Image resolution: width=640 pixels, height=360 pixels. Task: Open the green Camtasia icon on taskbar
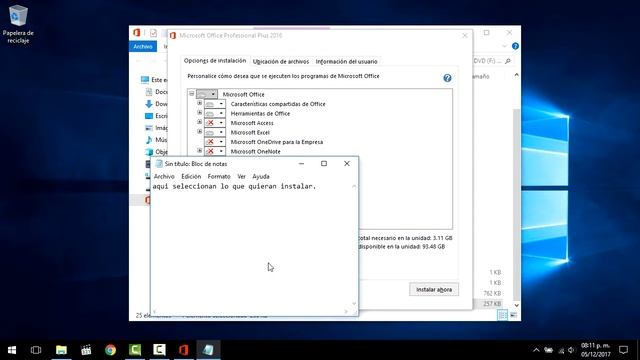(x=135, y=350)
